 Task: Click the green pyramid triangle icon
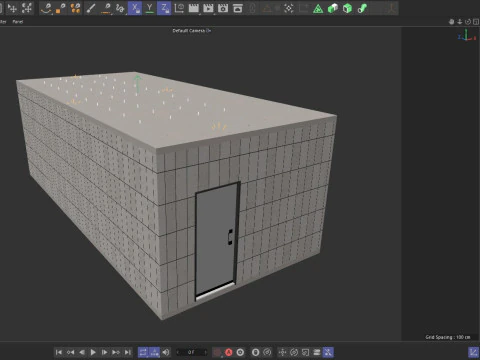(318, 8)
